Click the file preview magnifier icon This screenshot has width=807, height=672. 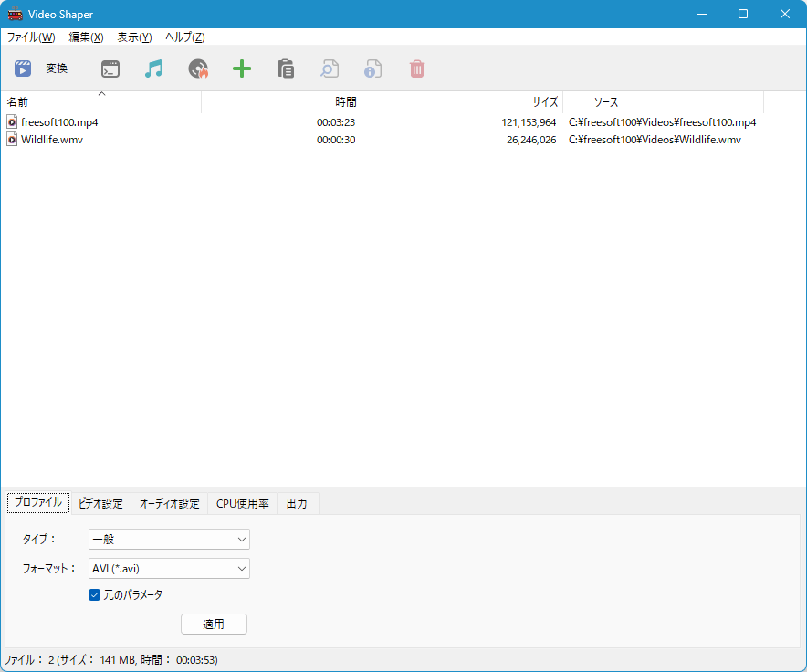330,68
